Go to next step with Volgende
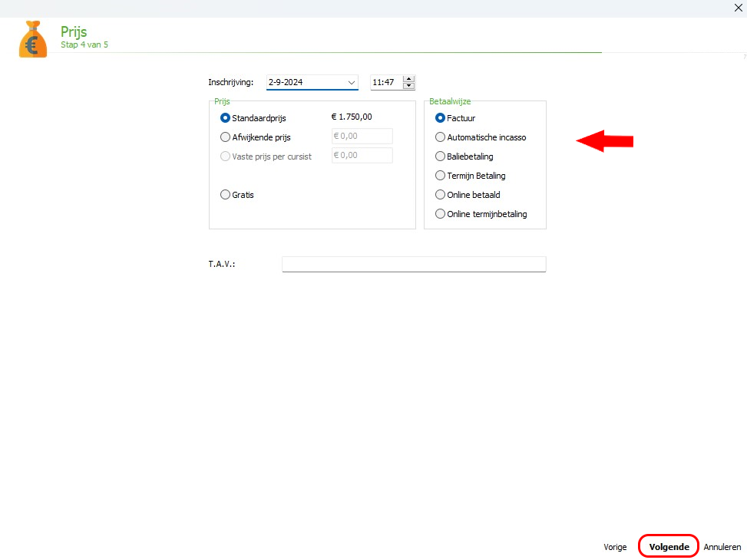Viewport: 747px width, 560px height. click(669, 547)
